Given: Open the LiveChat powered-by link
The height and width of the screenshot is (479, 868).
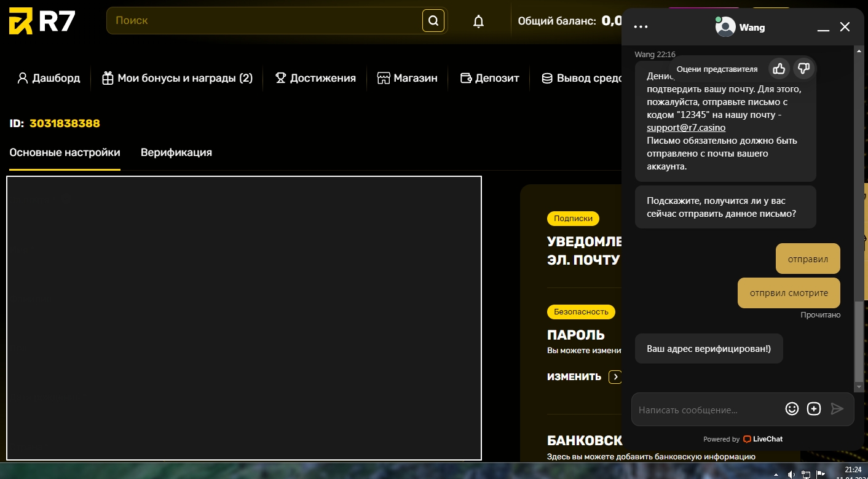Looking at the screenshot, I should 762,439.
